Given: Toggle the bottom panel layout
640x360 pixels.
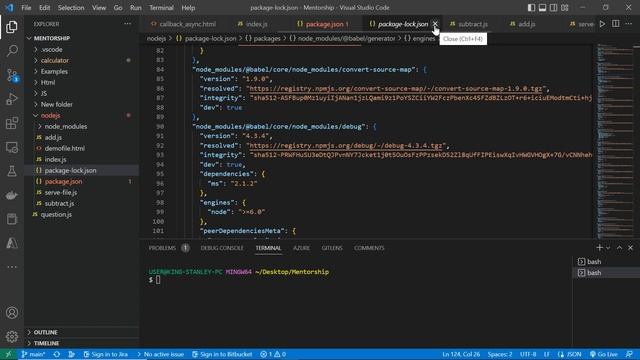Looking at the screenshot, I should (542, 8).
